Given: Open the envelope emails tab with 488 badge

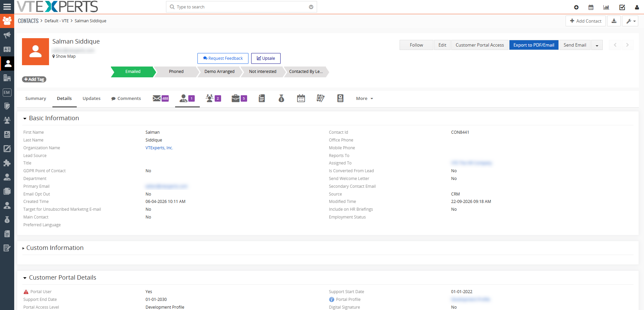Looking at the screenshot, I should [161, 98].
